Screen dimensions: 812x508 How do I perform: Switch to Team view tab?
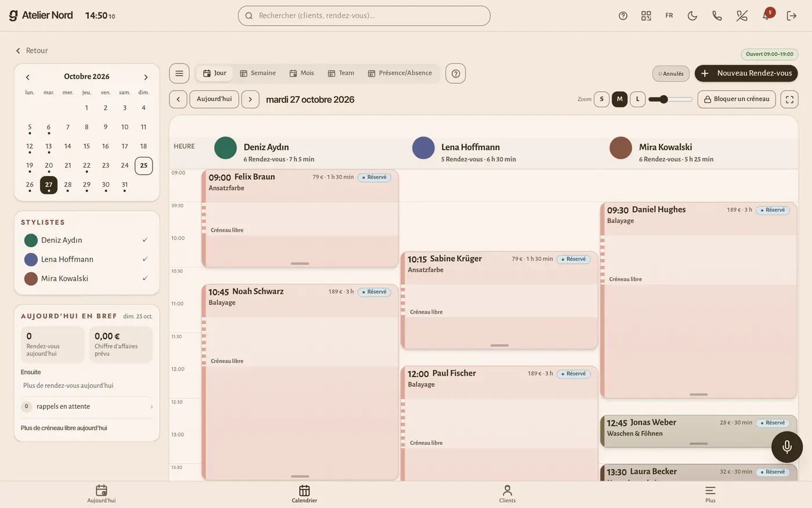click(x=341, y=73)
